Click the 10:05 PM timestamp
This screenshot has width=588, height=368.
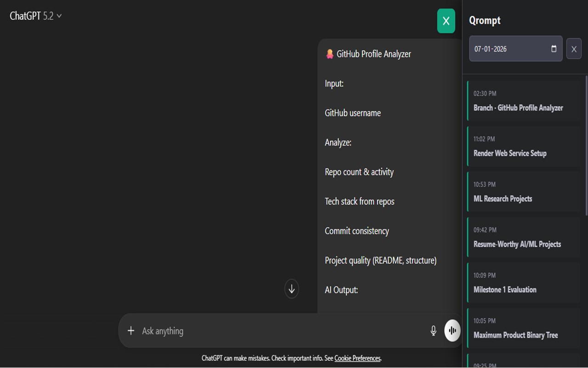(x=485, y=321)
